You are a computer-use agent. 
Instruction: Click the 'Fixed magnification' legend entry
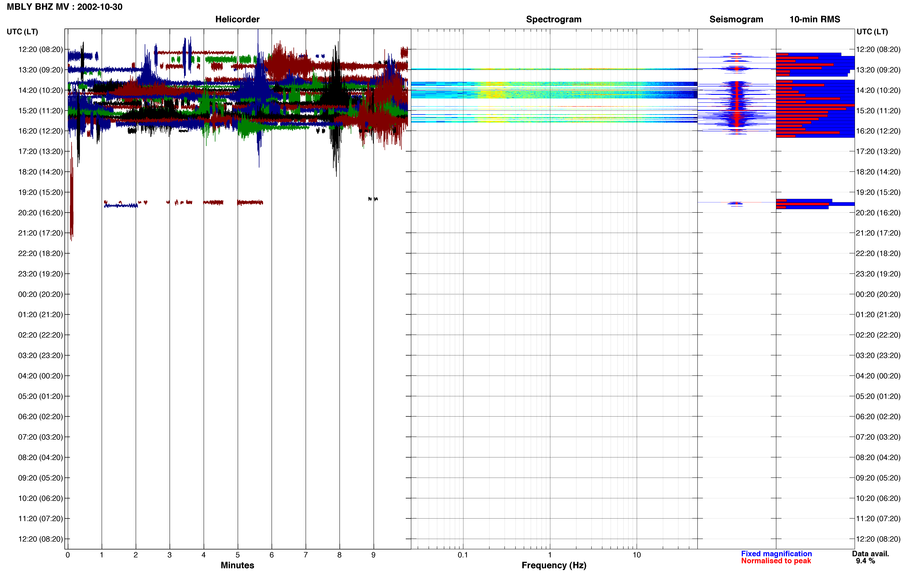[x=777, y=554]
